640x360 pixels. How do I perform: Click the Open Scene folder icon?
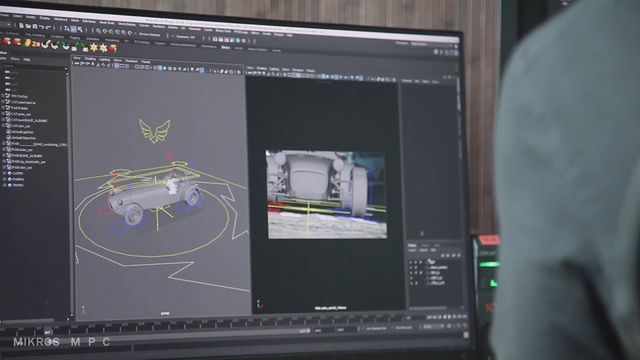pyautogui.click(x=28, y=26)
